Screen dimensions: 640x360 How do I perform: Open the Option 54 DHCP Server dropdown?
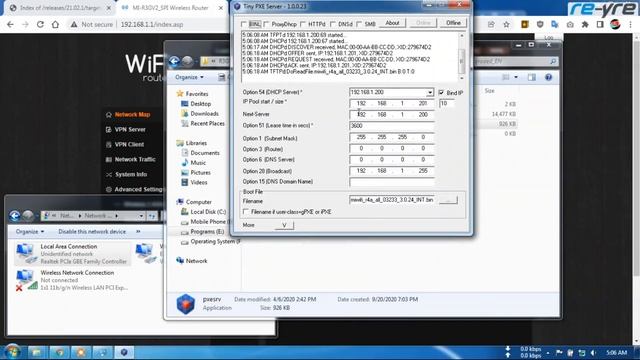click(429, 93)
